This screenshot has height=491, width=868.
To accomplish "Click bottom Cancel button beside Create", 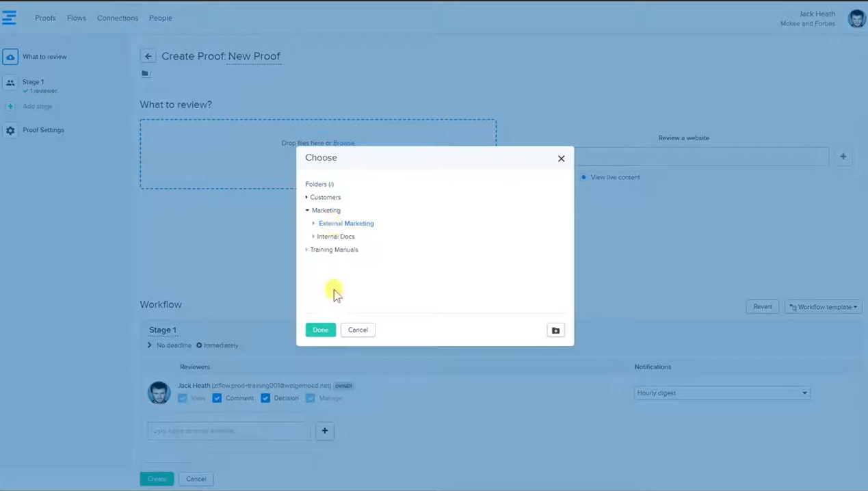I will click(196, 479).
